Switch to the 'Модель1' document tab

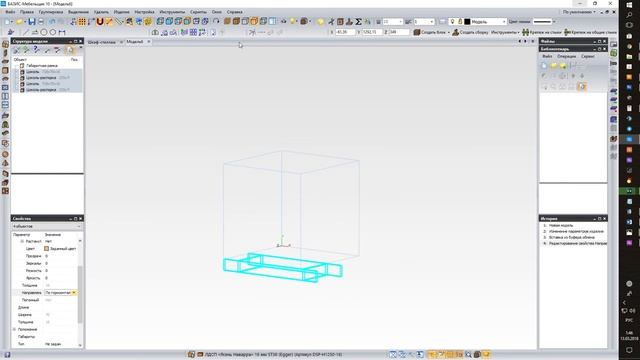(135, 42)
